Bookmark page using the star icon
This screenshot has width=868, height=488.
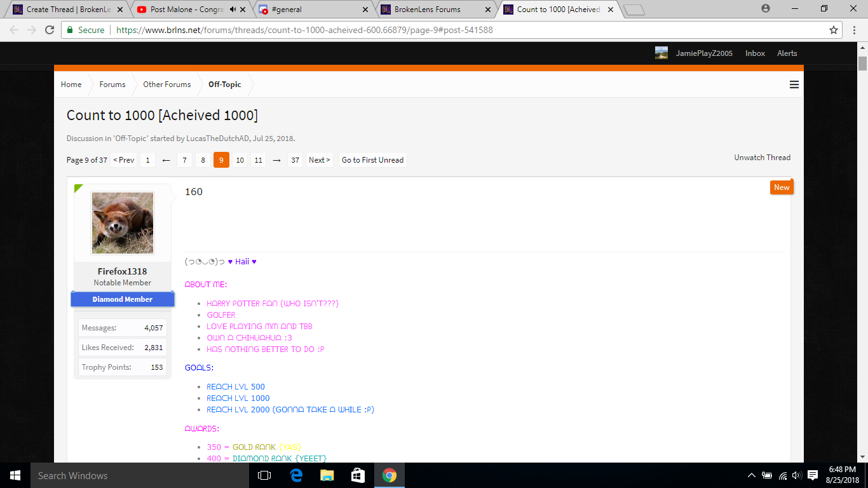(834, 30)
